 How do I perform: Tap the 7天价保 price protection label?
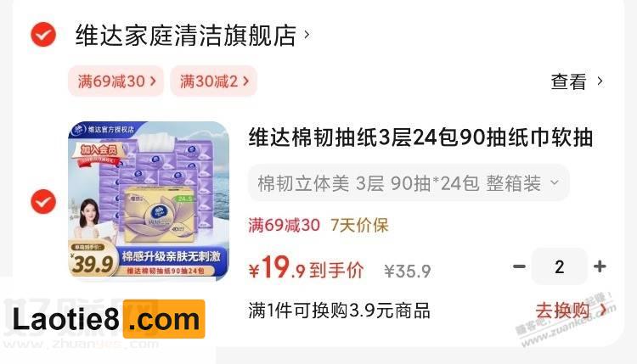359,225
